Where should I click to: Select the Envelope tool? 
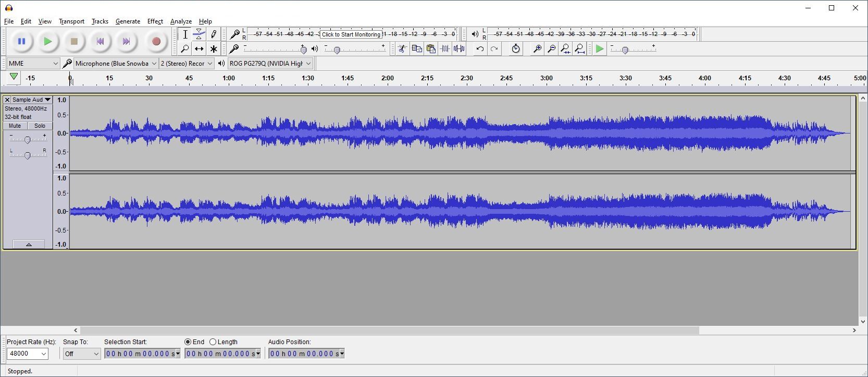click(x=199, y=34)
